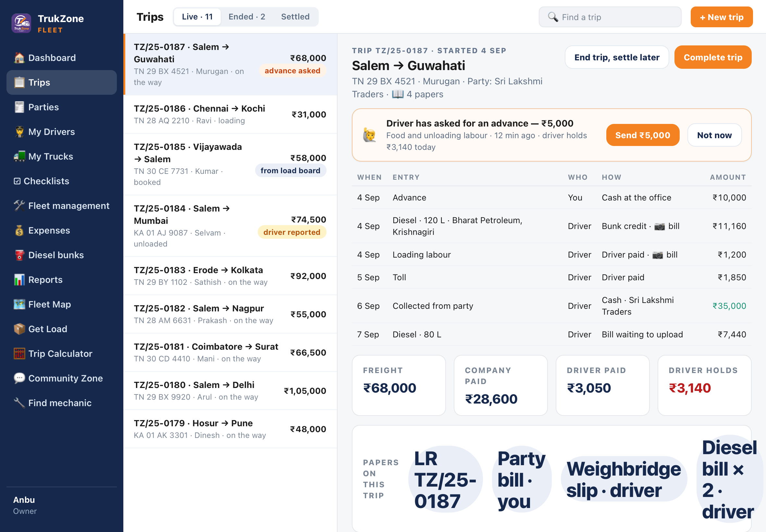Screen dimensions: 766x532
Task: Open Parties via its newspaper icon
Action: 19,107
